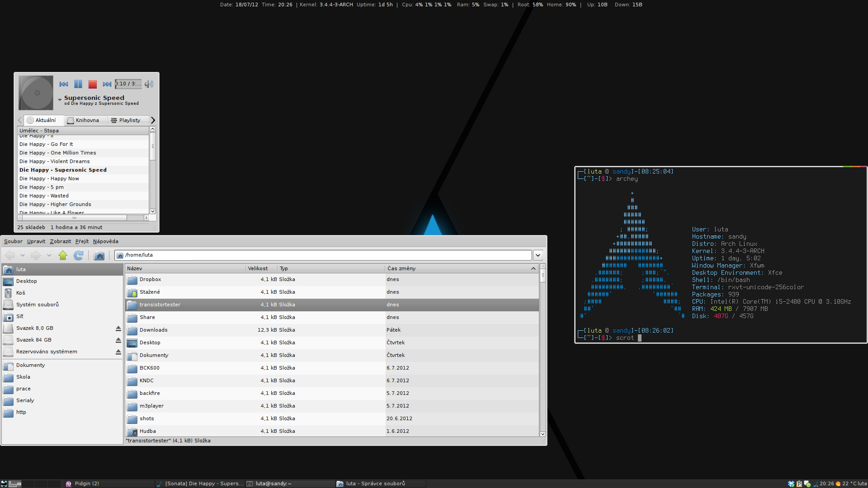Open Koš trash in sidebar
This screenshot has height=488, width=868.
[x=62, y=293]
